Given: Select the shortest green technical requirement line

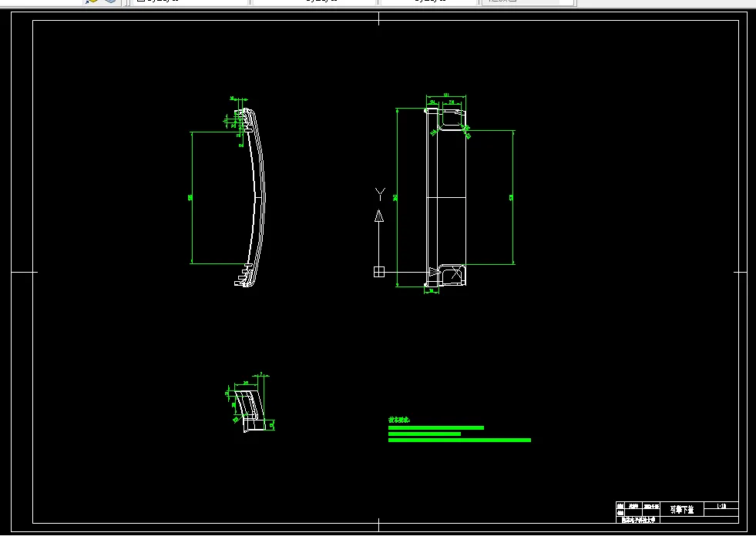Looking at the screenshot, I should point(425,434).
